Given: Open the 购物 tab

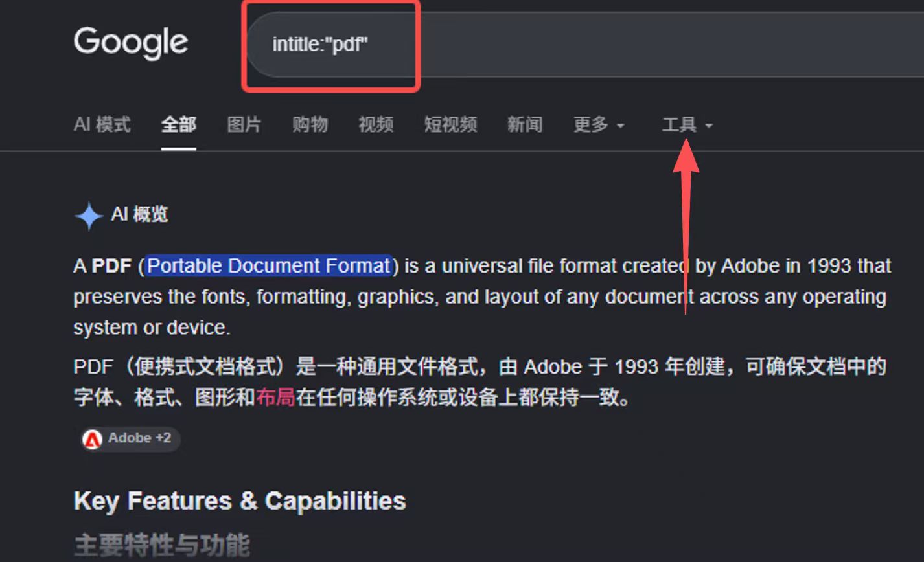Looking at the screenshot, I should point(310,124).
